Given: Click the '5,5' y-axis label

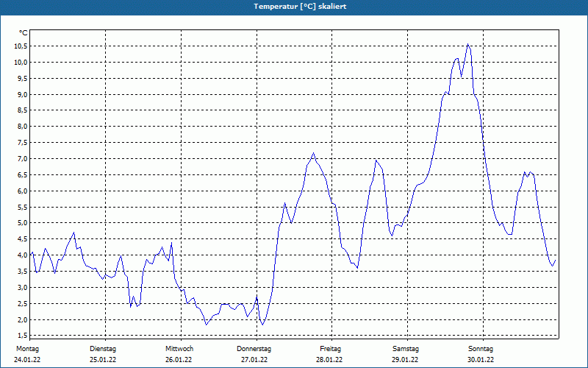Looking at the screenshot, I should pyautogui.click(x=23, y=208).
